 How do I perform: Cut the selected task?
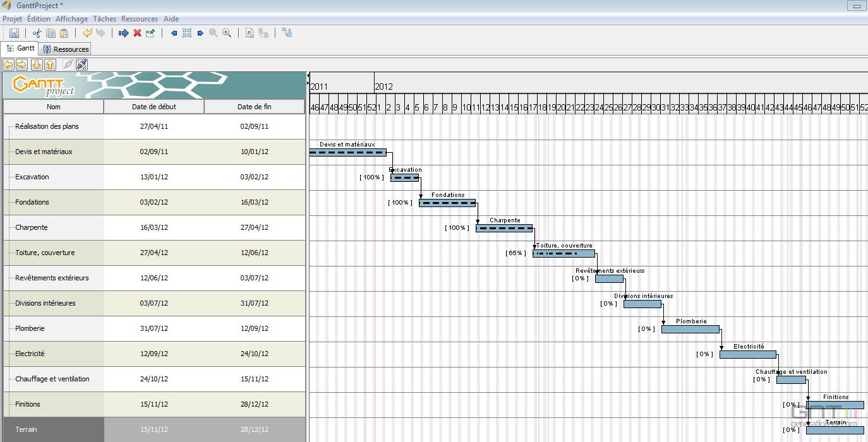tap(37, 33)
